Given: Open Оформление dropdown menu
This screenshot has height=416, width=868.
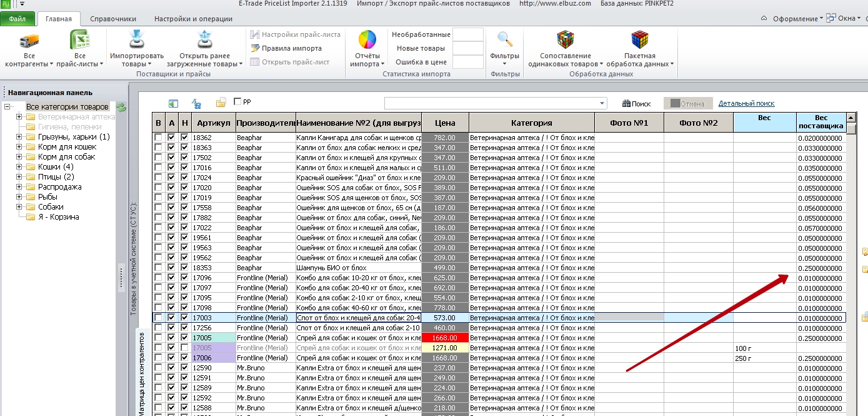Looking at the screenshot, I should point(798,19).
